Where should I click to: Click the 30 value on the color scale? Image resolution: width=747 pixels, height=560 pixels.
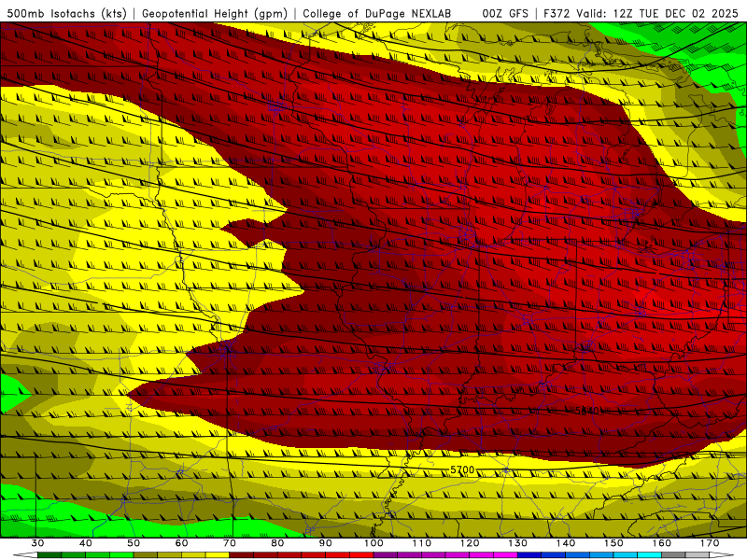[37, 543]
